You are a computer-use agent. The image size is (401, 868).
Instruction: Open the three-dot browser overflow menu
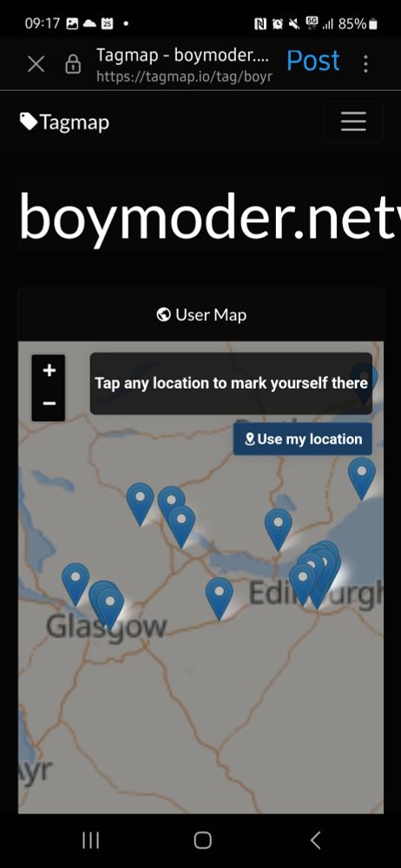coord(365,63)
